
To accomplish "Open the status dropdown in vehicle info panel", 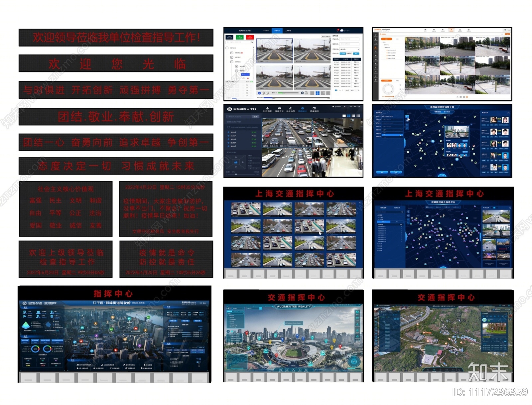I will [349, 49].
